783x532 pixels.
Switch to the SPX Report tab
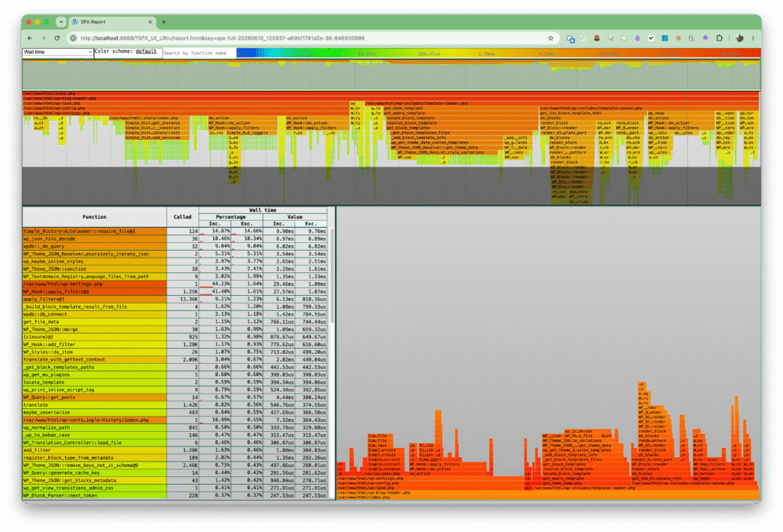(x=112, y=22)
